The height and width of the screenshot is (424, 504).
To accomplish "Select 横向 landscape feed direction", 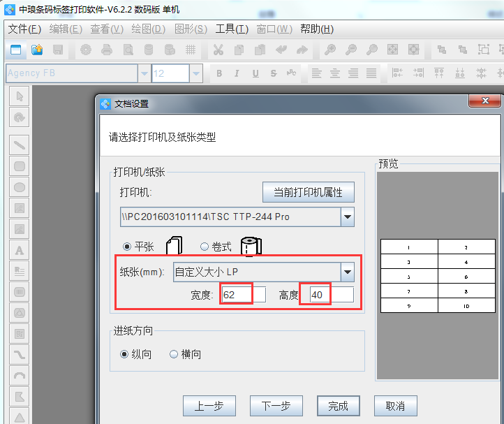I will (x=174, y=354).
